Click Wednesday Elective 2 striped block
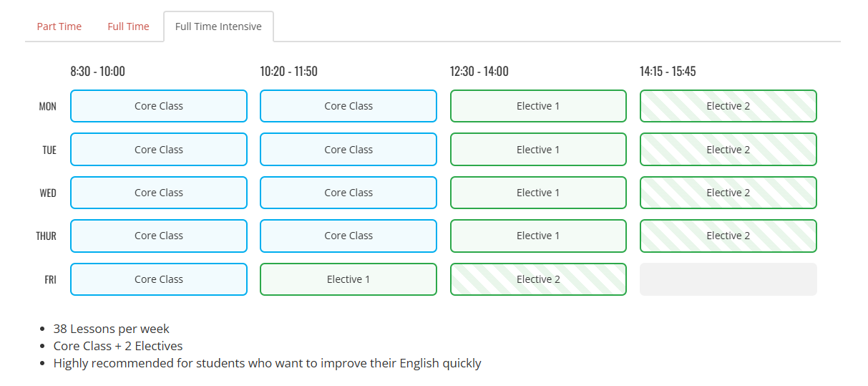Viewport: 868px width, 386px height. [x=728, y=193]
